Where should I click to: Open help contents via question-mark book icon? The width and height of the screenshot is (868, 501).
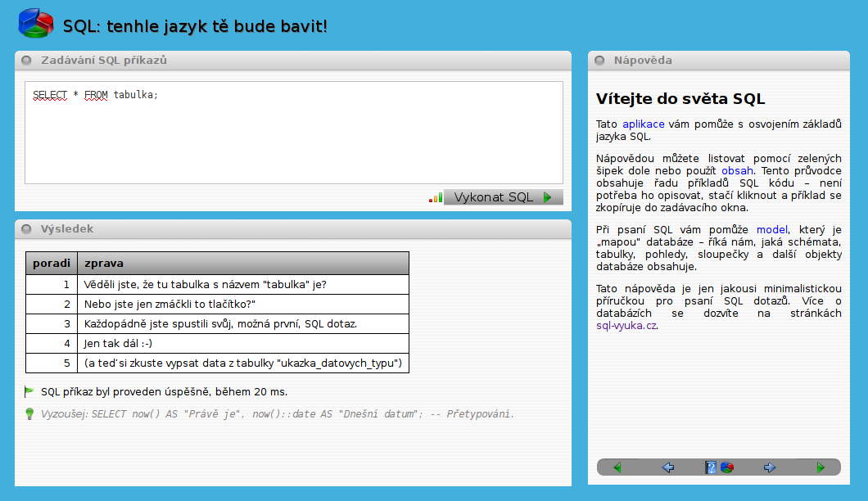(711, 467)
